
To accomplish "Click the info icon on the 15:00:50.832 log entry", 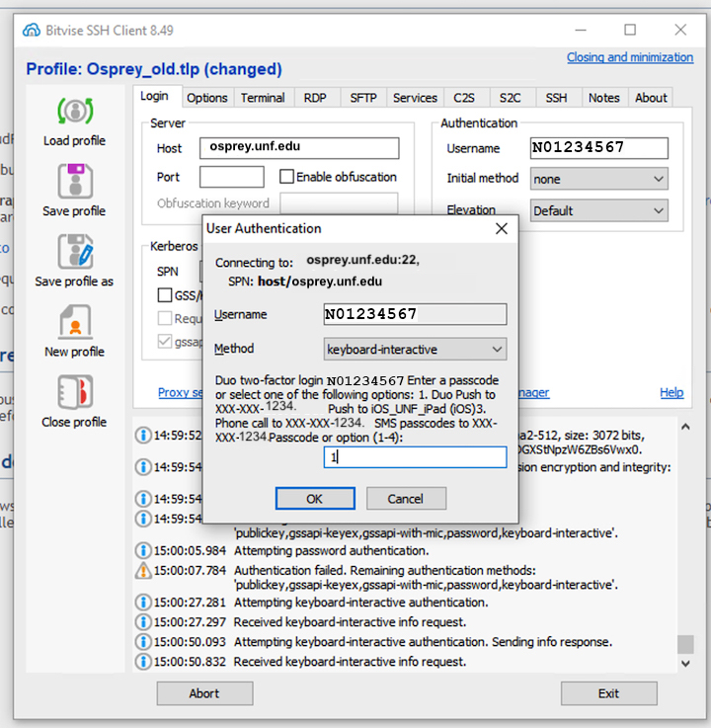I will [x=143, y=661].
